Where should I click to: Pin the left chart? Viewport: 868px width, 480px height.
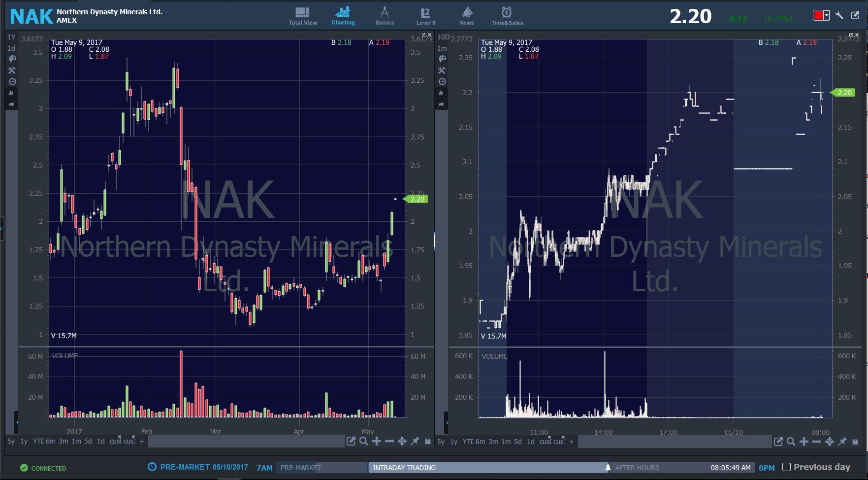[x=415, y=442]
